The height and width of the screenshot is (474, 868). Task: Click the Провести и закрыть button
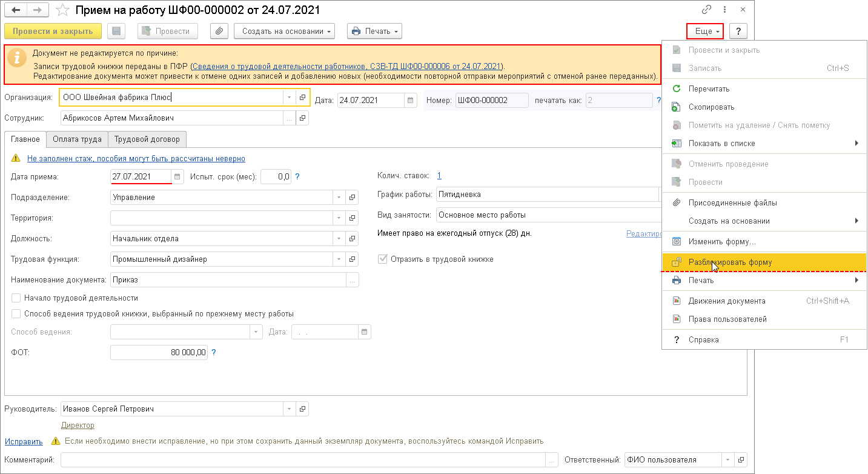pos(53,31)
